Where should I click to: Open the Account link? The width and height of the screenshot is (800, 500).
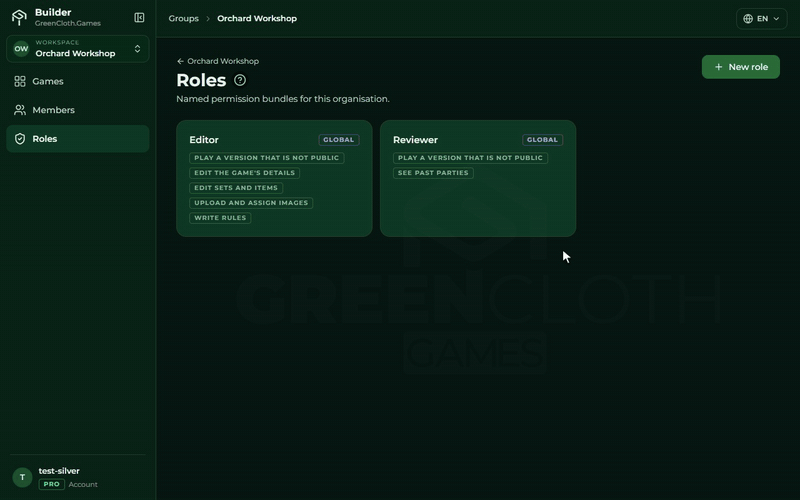click(x=83, y=485)
